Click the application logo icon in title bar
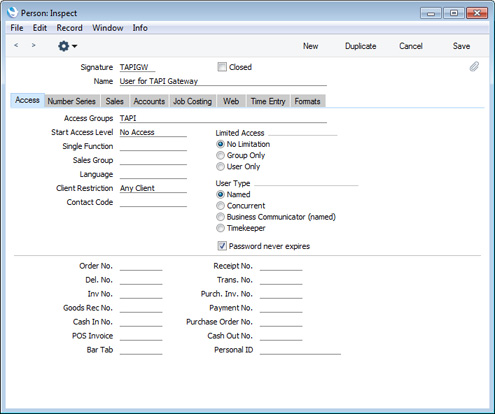 point(12,13)
